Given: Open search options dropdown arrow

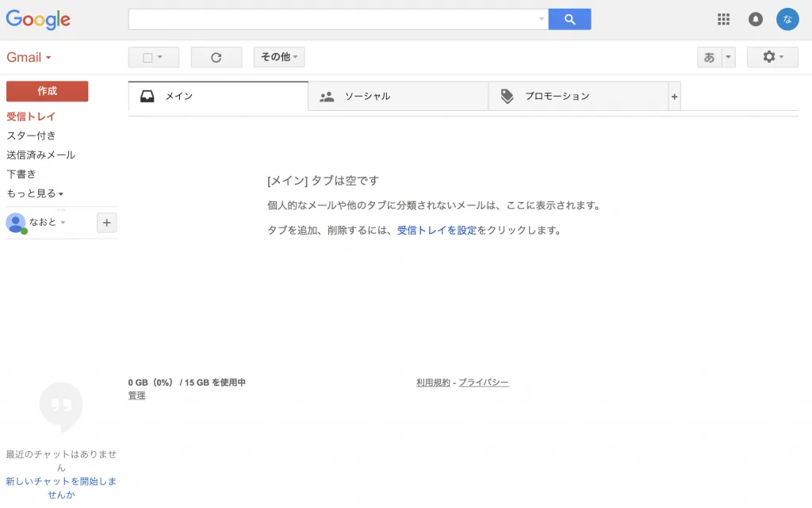Looking at the screenshot, I should [x=542, y=19].
